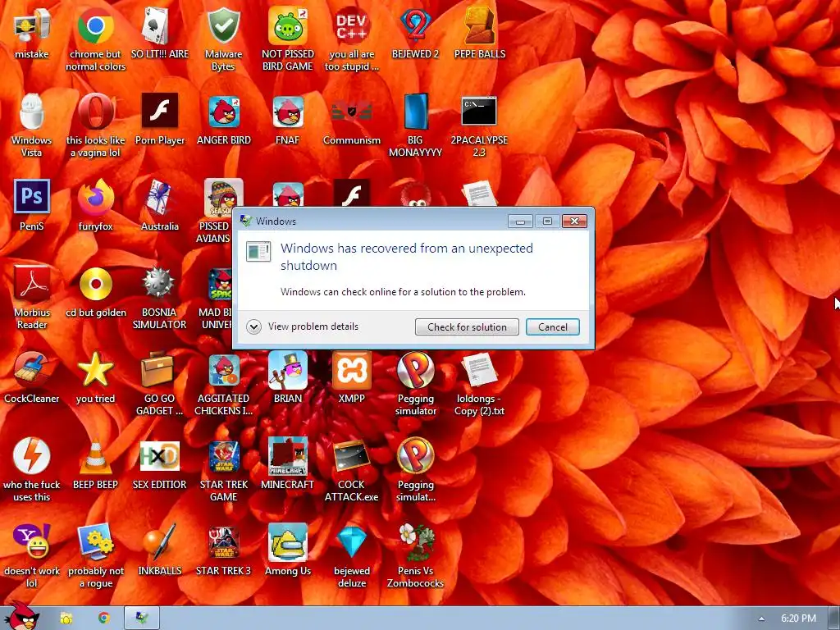Open the BIG MONAYYYY icon
The width and height of the screenshot is (840, 630).
pos(415,112)
